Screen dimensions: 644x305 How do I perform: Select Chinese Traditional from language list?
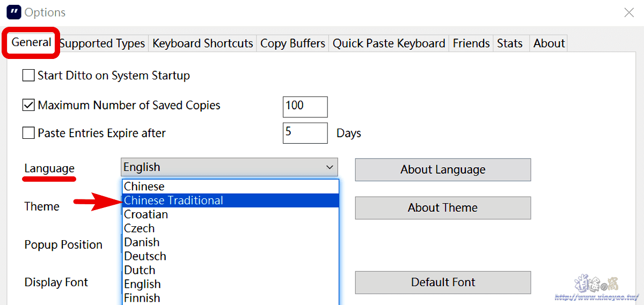173,200
